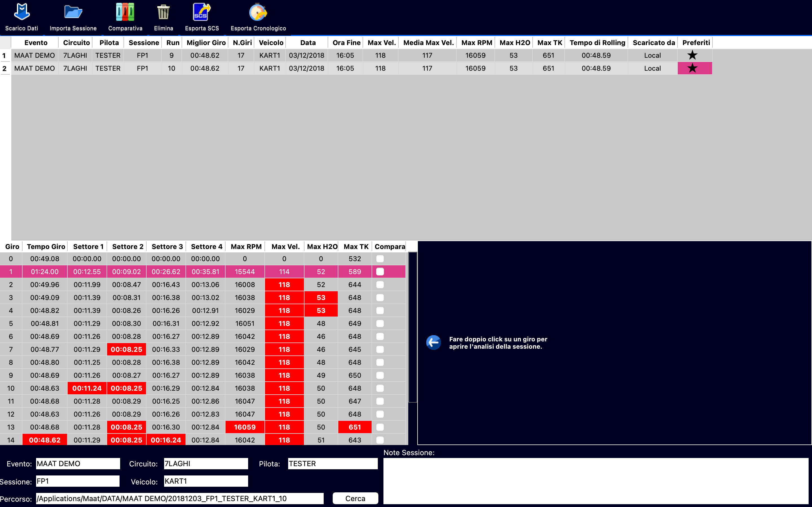Sort sessions by Miglior Giro column
Screen dimensions: 812x507
tap(206, 43)
